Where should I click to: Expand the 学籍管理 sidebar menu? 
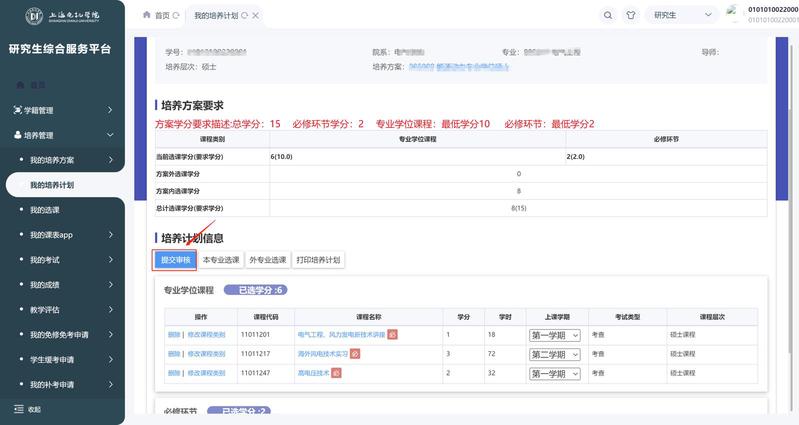(62, 110)
